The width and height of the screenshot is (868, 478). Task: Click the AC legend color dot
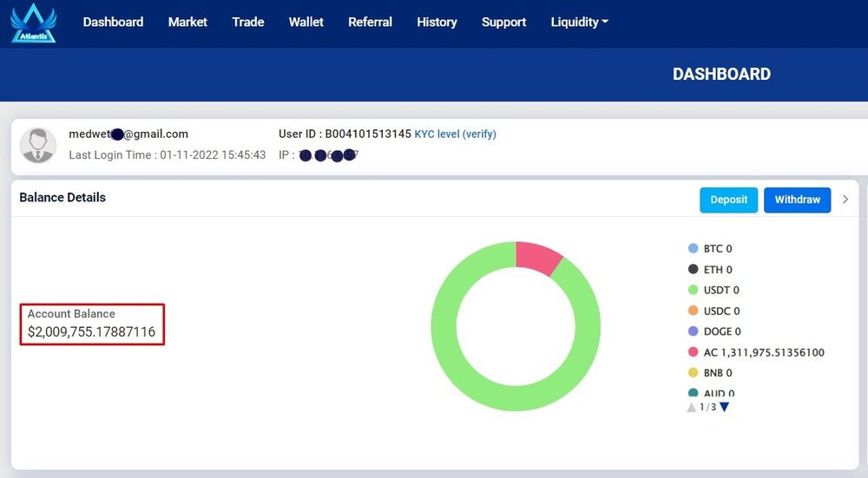point(693,352)
